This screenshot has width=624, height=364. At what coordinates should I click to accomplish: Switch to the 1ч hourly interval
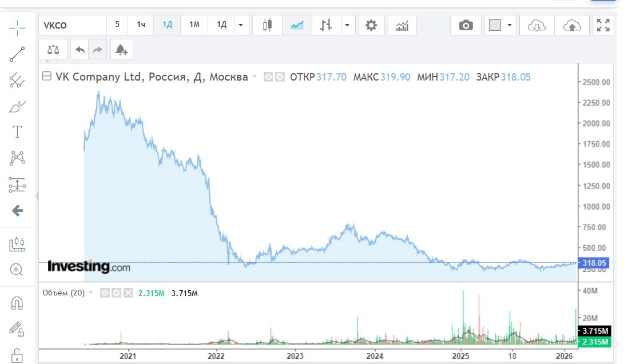[x=141, y=25]
